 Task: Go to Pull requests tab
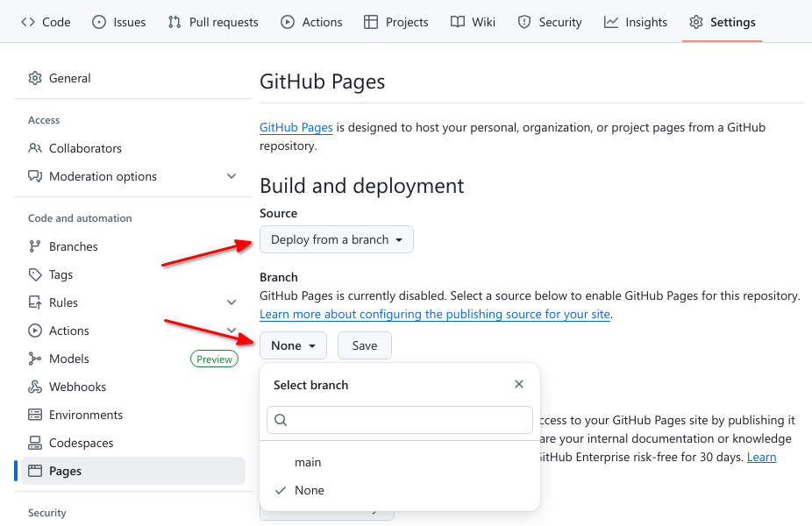[x=213, y=22]
